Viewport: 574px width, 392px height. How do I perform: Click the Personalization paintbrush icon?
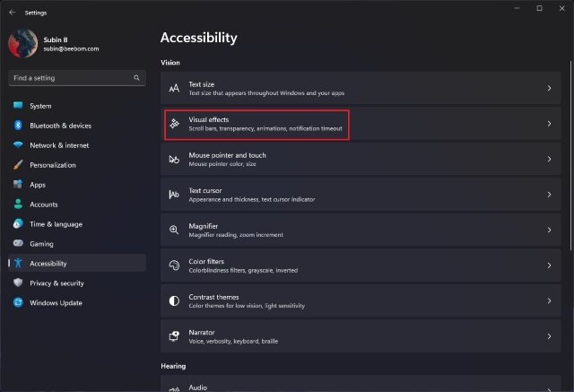coord(18,165)
